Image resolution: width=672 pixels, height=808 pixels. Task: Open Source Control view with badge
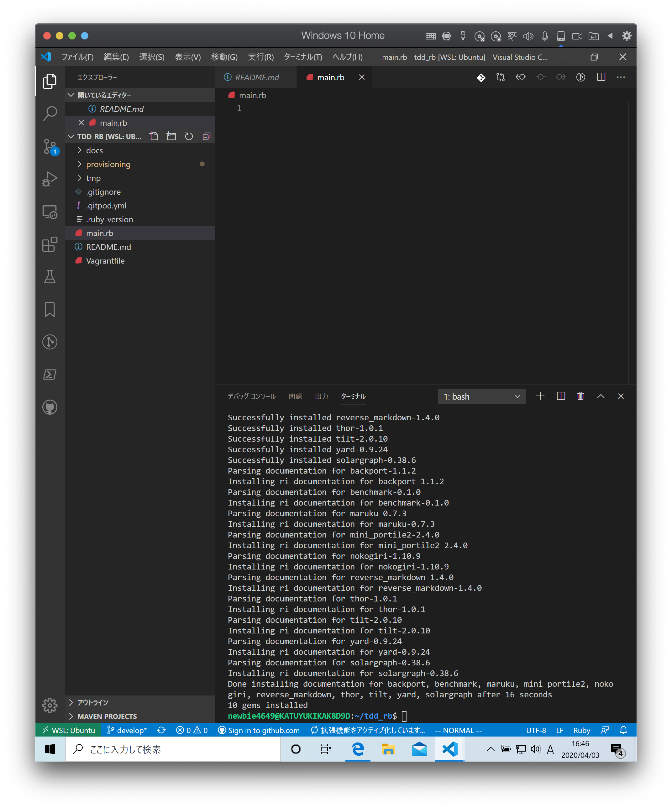point(50,146)
